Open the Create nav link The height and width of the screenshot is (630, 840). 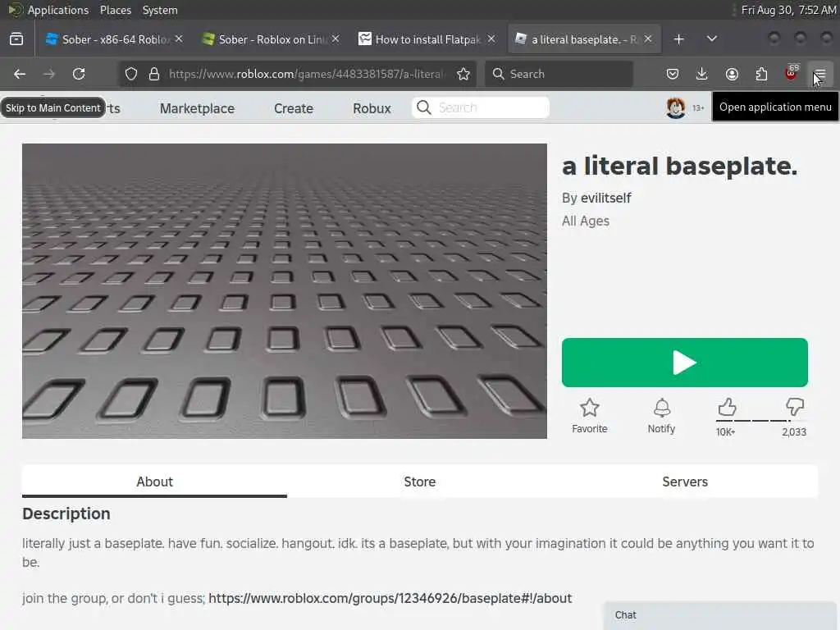pyautogui.click(x=294, y=108)
